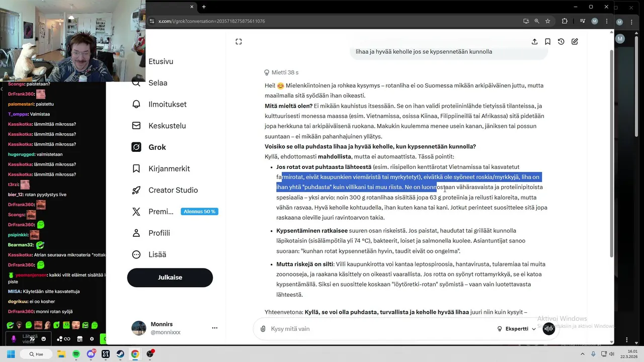Click the Alennus 50 % badge
This screenshot has height=362, width=644.
(x=199, y=212)
